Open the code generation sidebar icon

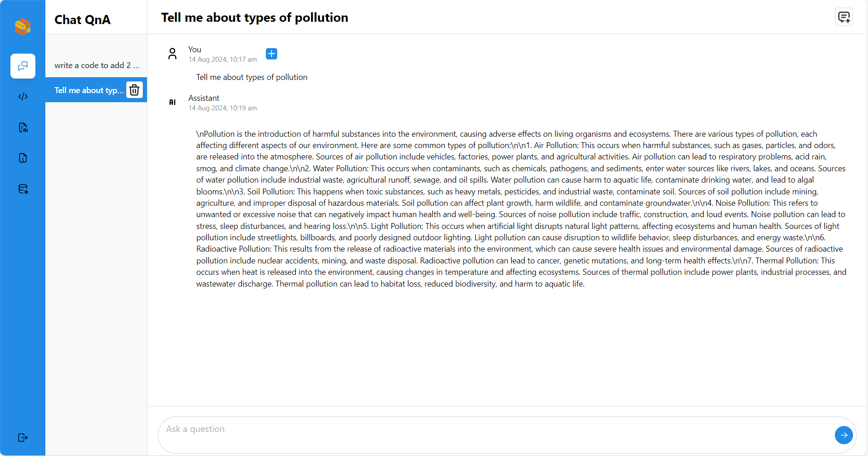pos(23,97)
